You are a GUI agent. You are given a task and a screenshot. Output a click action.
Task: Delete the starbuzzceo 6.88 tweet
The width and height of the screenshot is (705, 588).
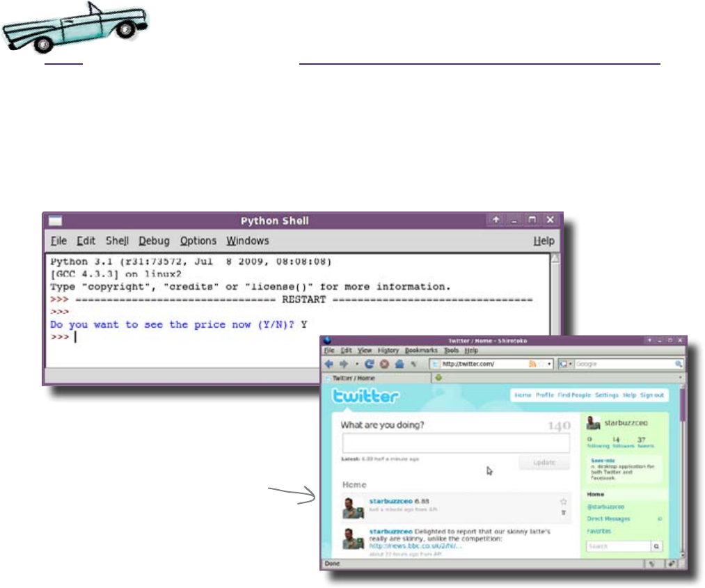(x=563, y=513)
